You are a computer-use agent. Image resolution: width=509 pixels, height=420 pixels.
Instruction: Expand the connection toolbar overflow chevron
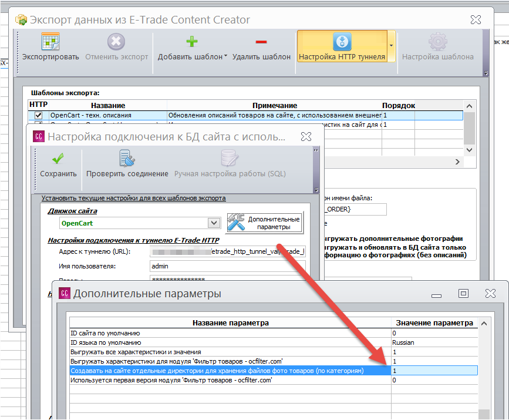316,150
